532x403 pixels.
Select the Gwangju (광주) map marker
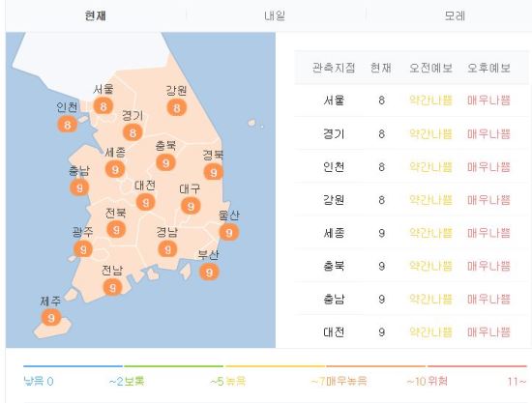[x=83, y=249]
